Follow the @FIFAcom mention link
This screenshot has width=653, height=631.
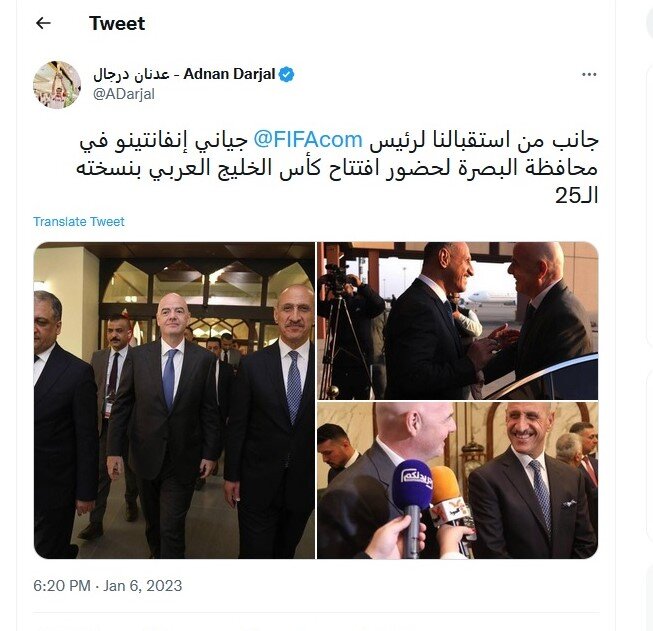tap(308, 140)
